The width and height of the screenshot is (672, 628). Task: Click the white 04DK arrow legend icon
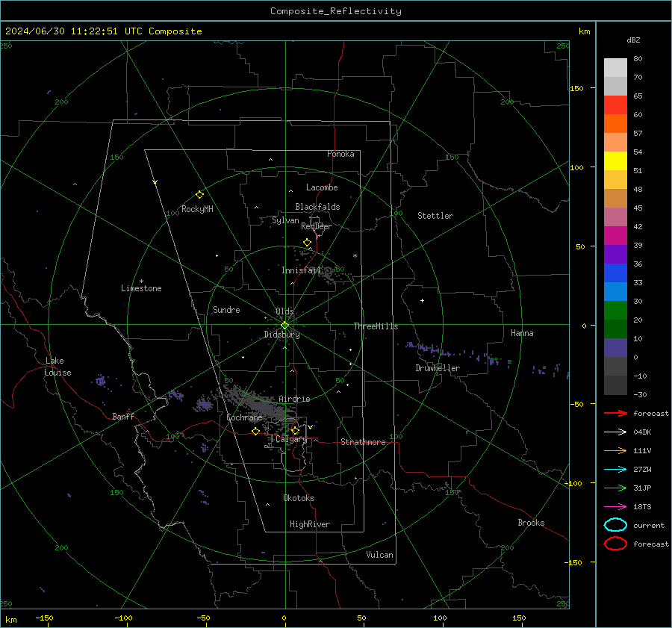(615, 432)
